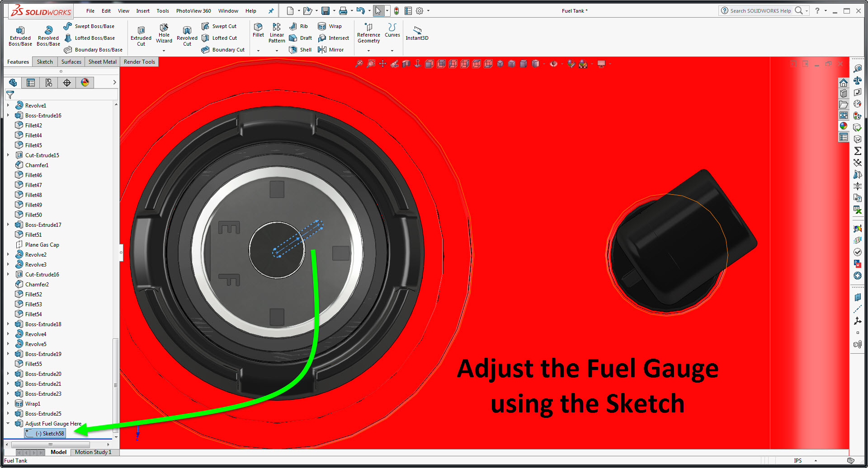The height and width of the screenshot is (468, 868).
Task: Switch to the Render Tools tab
Action: pos(139,62)
